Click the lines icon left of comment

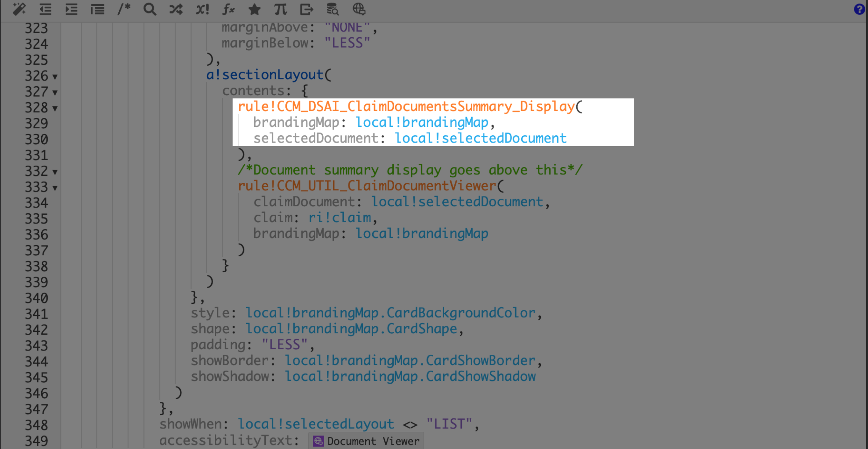click(x=98, y=9)
